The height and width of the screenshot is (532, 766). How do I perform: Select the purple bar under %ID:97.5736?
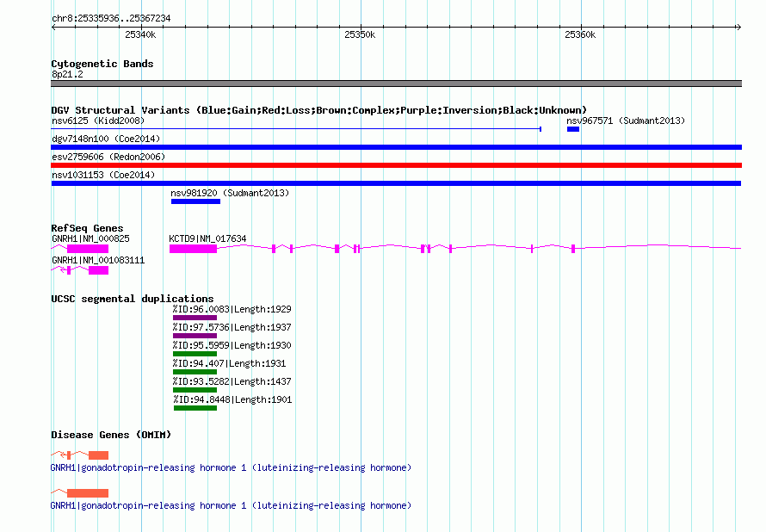195,336
